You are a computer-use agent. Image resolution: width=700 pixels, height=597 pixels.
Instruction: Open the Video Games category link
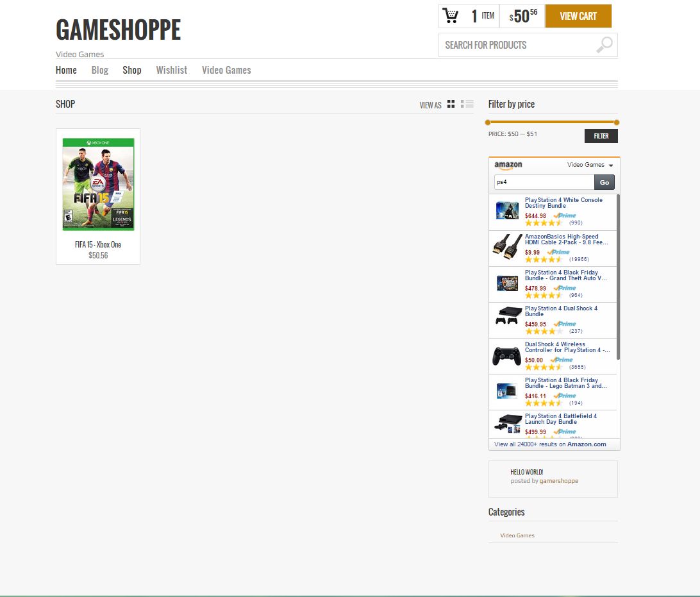517,535
